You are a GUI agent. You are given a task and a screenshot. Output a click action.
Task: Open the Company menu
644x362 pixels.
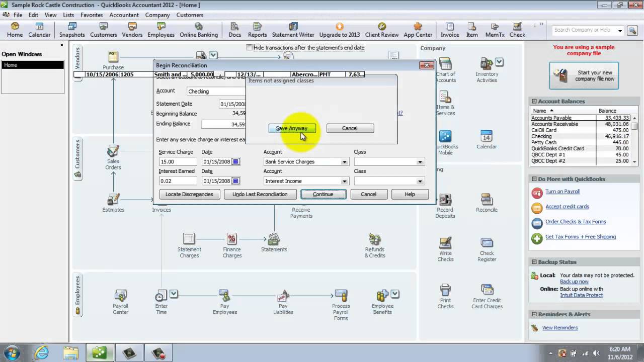(157, 15)
